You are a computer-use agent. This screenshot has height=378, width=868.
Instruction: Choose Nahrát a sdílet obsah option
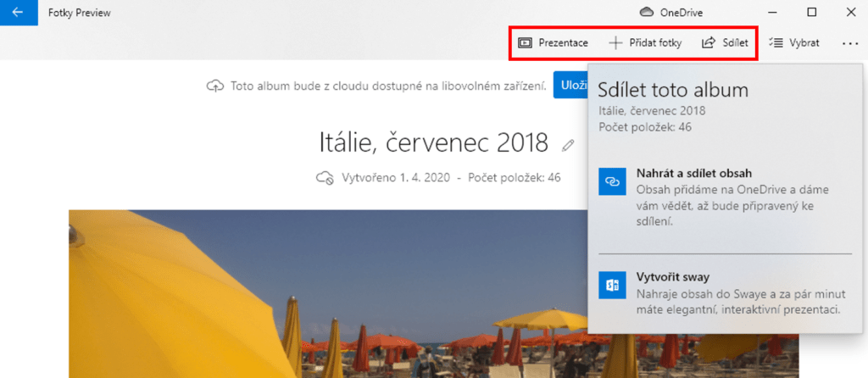(x=693, y=174)
